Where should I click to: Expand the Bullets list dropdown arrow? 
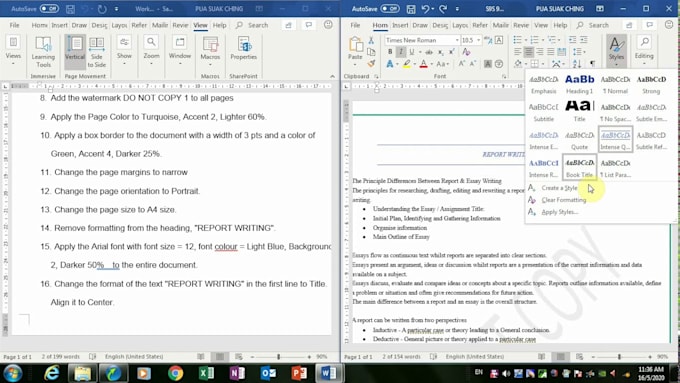(526, 40)
